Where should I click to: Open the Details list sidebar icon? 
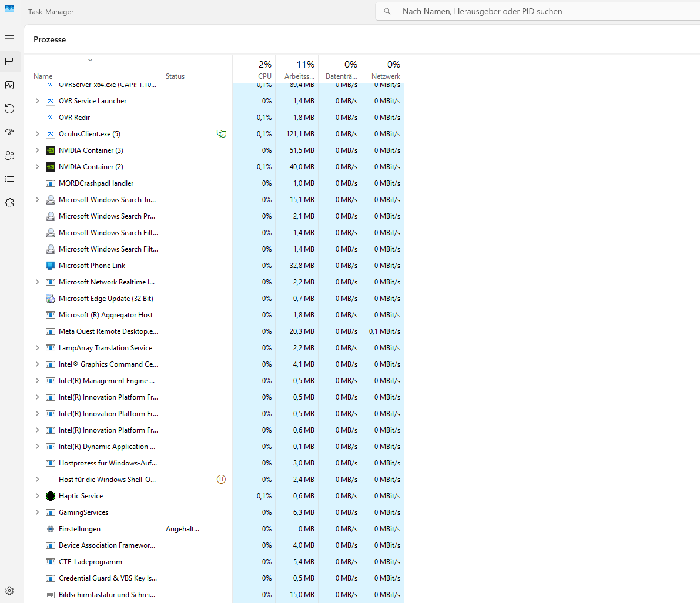(x=9, y=179)
